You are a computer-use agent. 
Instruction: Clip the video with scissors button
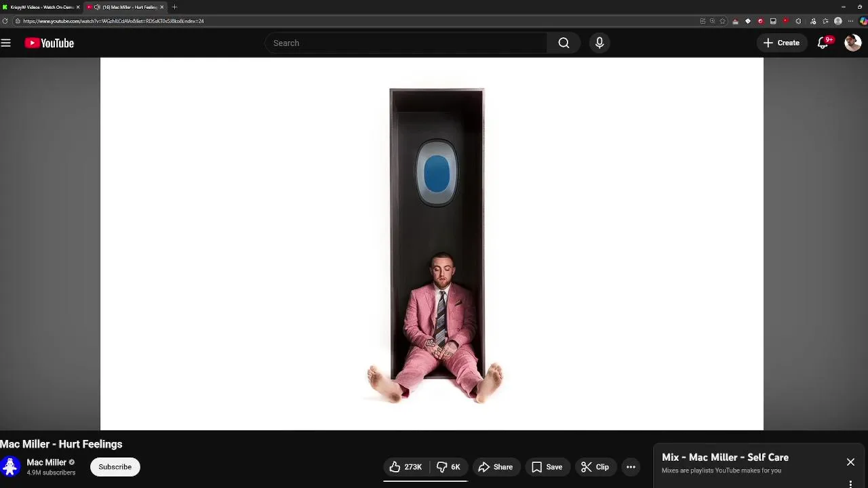tap(595, 467)
